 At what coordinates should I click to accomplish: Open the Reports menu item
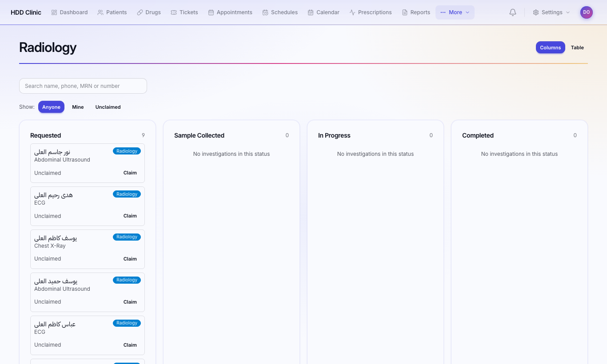pyautogui.click(x=416, y=12)
